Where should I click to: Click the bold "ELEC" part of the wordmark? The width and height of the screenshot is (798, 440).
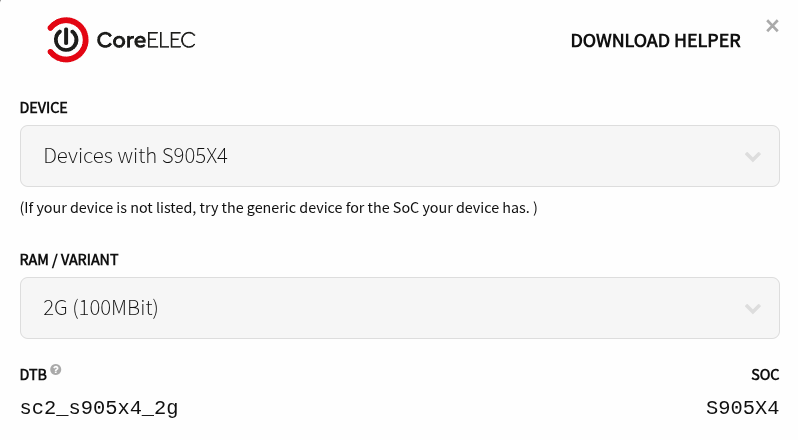[x=169, y=40]
